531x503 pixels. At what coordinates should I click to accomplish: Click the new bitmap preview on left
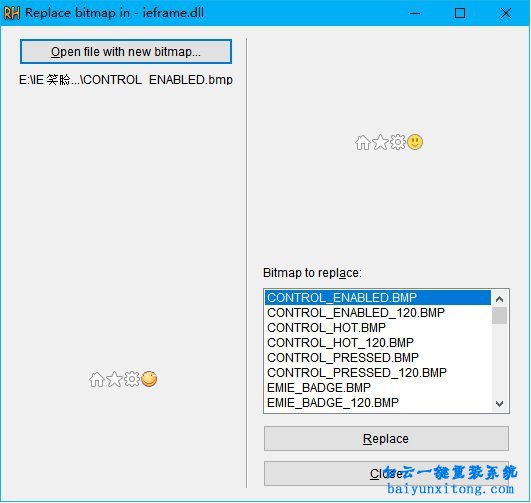(123, 379)
